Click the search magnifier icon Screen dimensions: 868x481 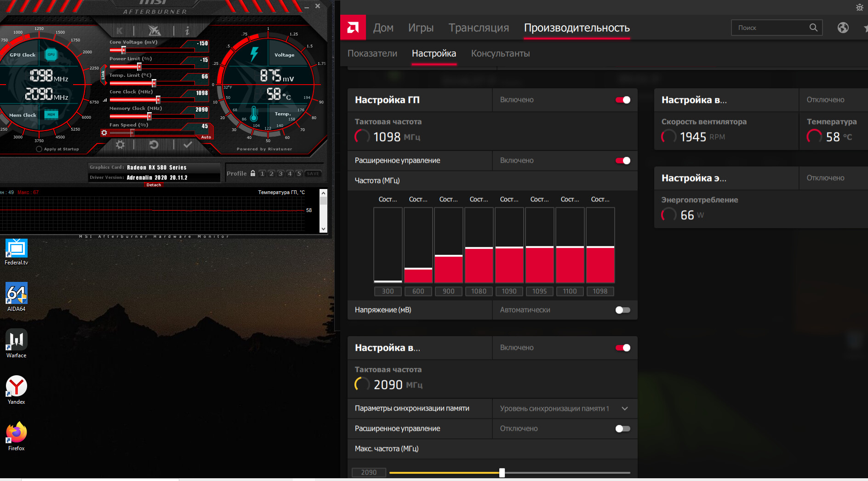(813, 28)
